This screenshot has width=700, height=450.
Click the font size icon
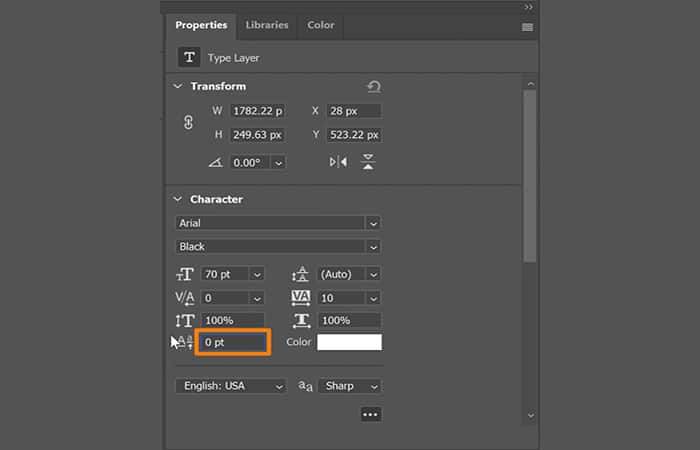(x=185, y=274)
